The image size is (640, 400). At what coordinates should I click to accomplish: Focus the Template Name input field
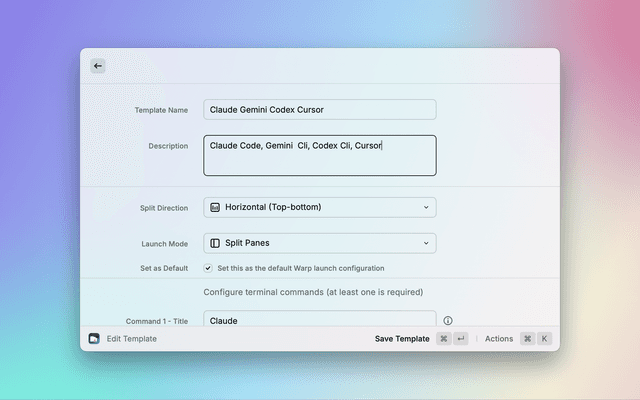(x=320, y=109)
